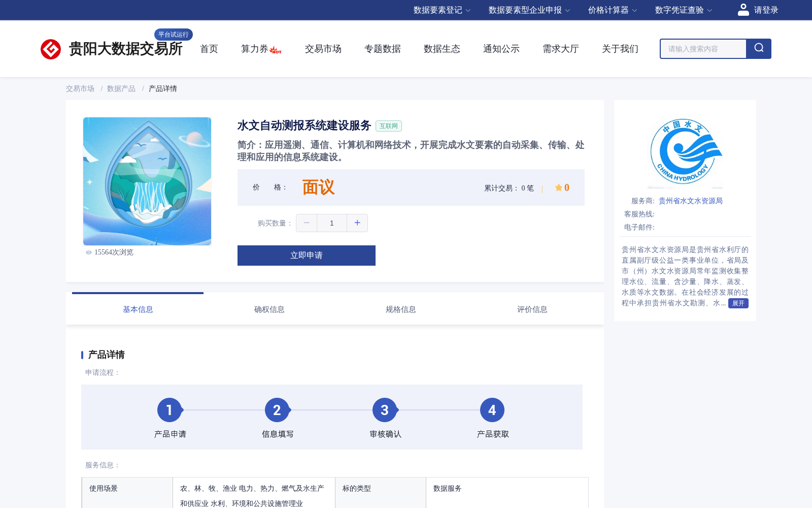Switch to the 确权信息 tab

point(269,309)
